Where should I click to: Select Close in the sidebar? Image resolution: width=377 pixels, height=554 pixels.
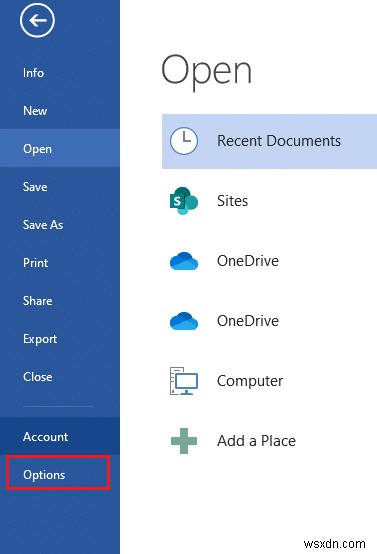pyautogui.click(x=60, y=377)
